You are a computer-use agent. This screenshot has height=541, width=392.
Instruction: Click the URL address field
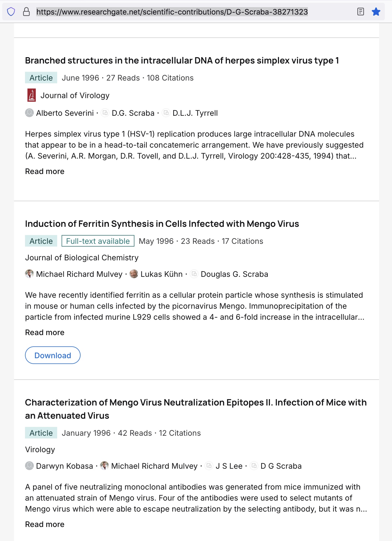pyautogui.click(x=172, y=12)
